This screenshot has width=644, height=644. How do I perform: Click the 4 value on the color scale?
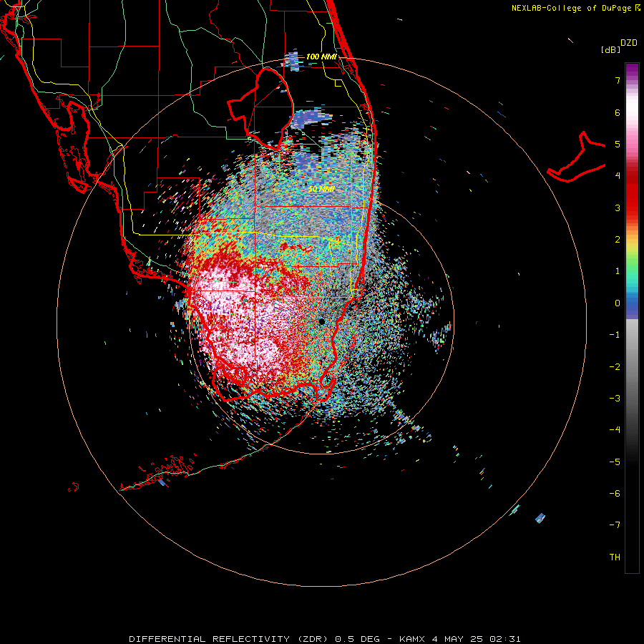click(618, 176)
